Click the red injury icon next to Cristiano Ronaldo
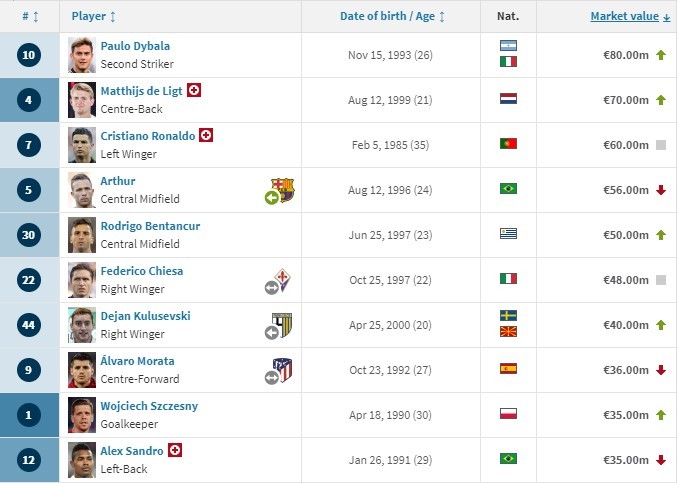This screenshot has height=483, width=677. pyautogui.click(x=206, y=135)
